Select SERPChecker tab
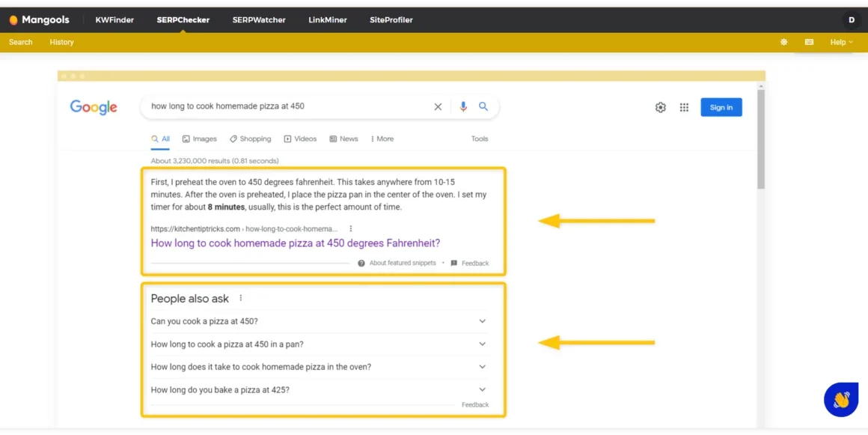This screenshot has width=868, height=435. pyautogui.click(x=183, y=20)
